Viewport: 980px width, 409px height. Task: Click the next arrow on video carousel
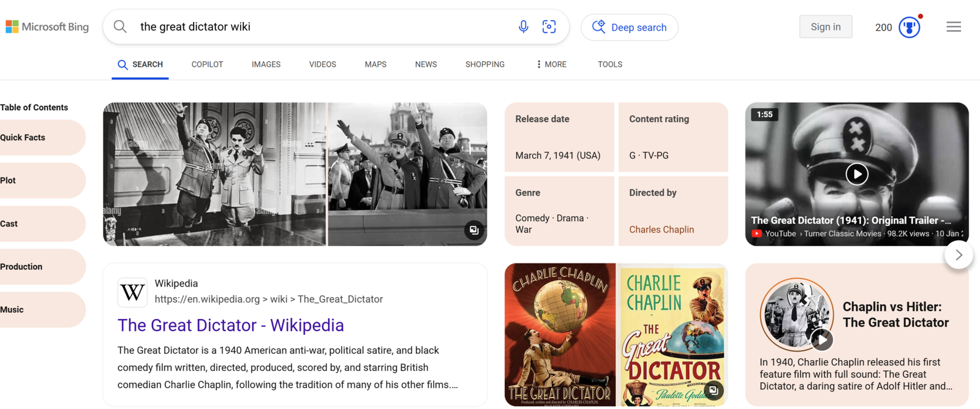tap(959, 255)
